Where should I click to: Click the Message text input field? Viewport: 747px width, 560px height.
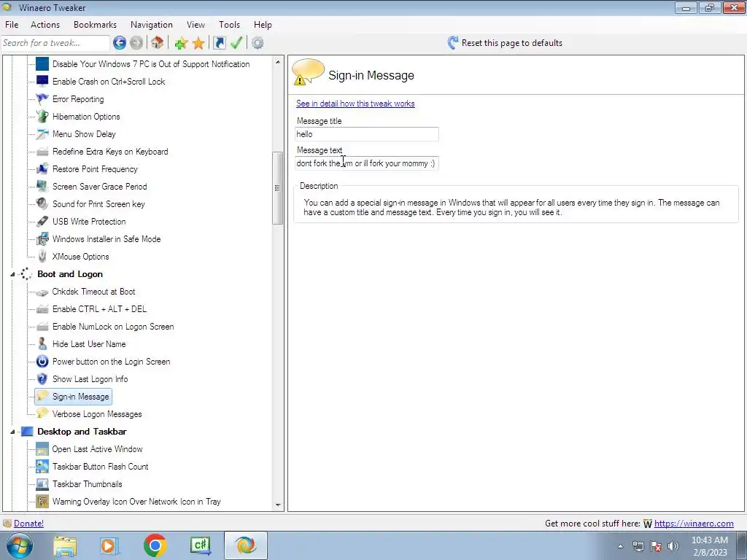click(367, 163)
